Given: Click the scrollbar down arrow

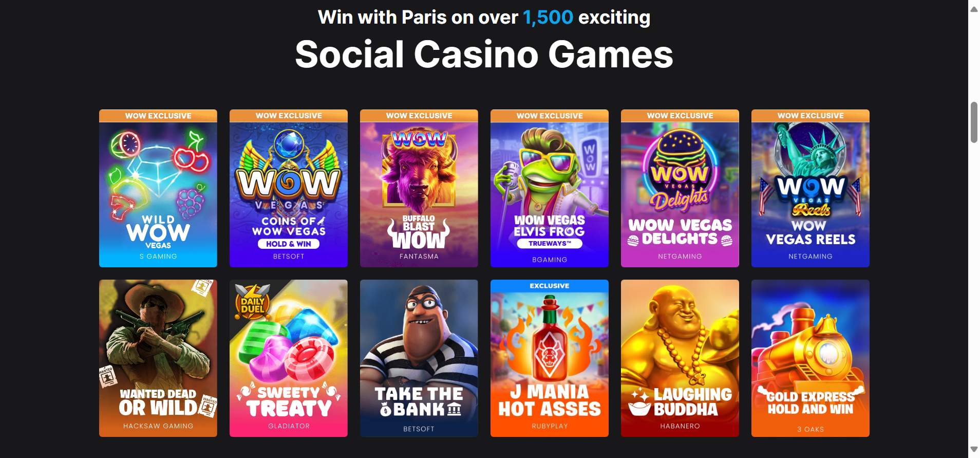Looking at the screenshot, I should (x=974, y=449).
